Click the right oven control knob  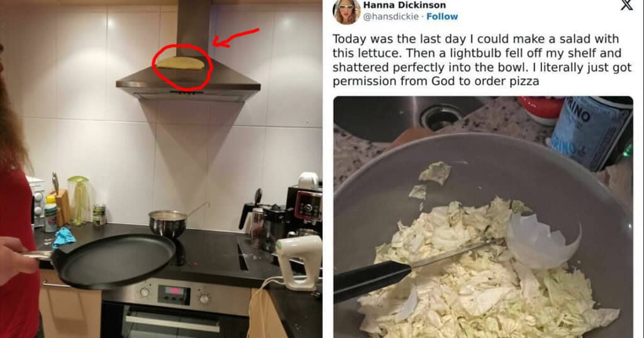click(x=204, y=298)
